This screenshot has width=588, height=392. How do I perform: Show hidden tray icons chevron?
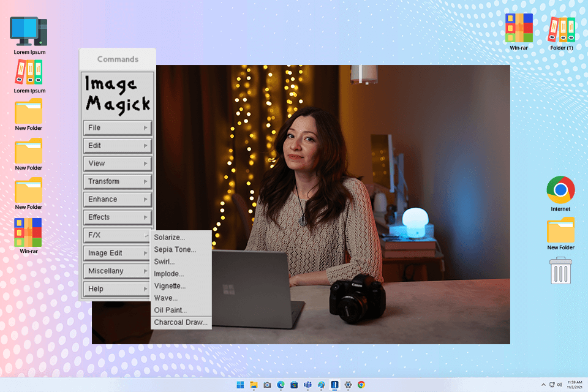coord(543,385)
